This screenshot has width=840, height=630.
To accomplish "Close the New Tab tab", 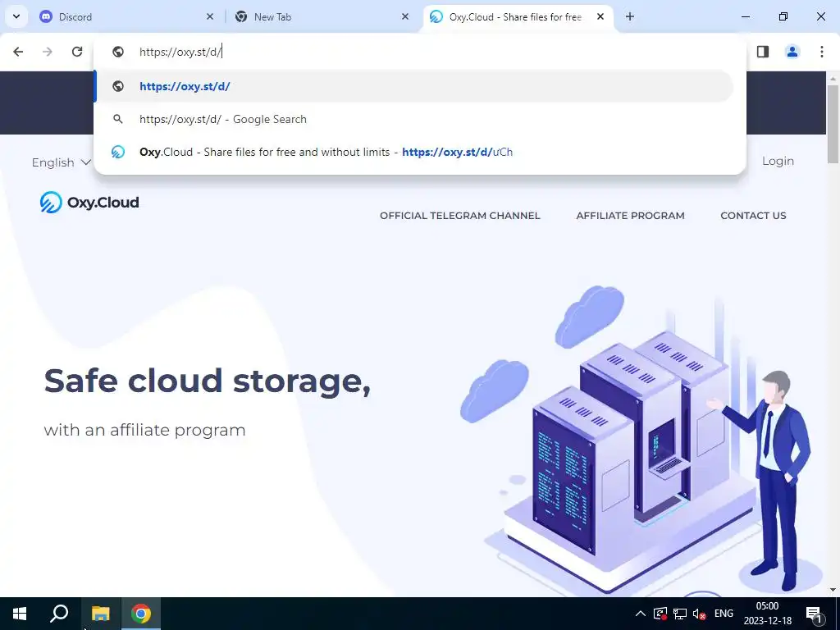I will tap(405, 16).
